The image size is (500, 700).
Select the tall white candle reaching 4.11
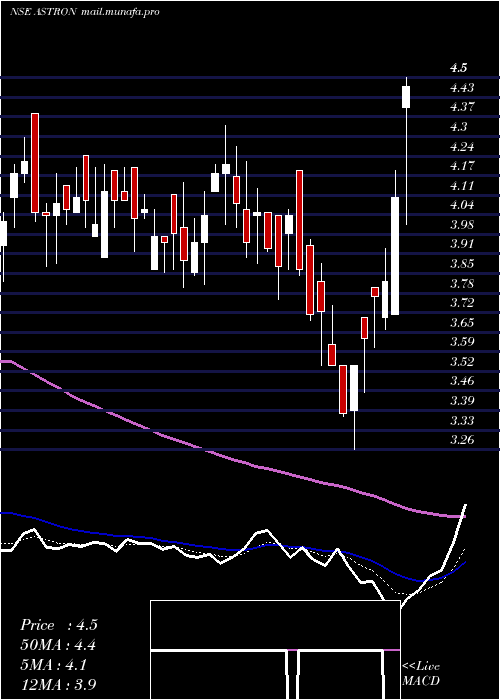click(x=395, y=256)
